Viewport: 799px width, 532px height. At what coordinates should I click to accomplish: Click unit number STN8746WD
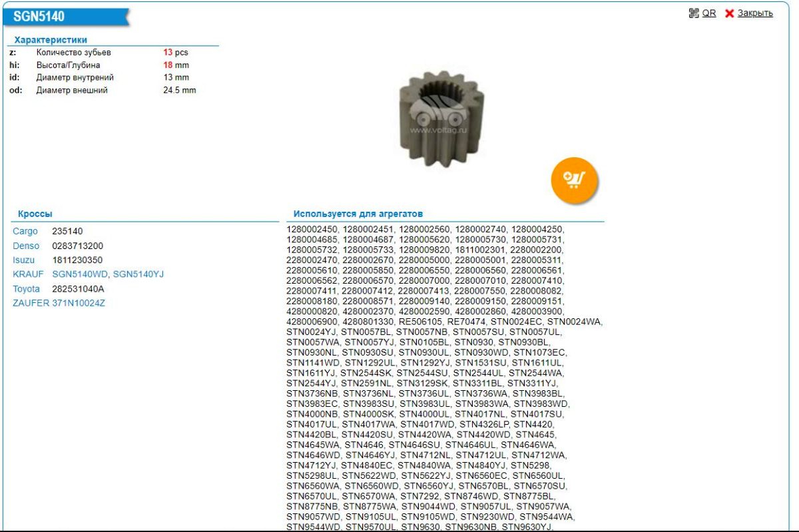click(x=471, y=497)
